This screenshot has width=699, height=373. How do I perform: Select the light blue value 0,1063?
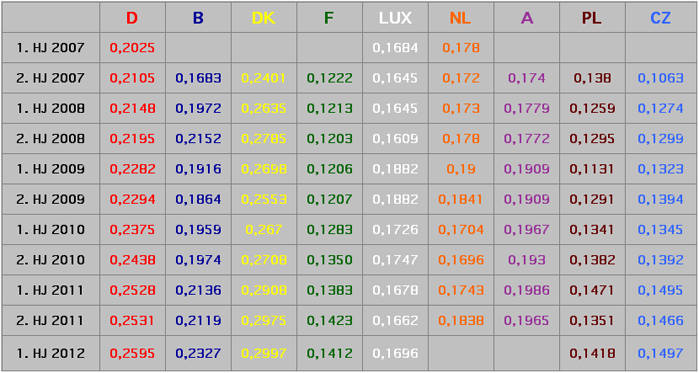coord(661,78)
